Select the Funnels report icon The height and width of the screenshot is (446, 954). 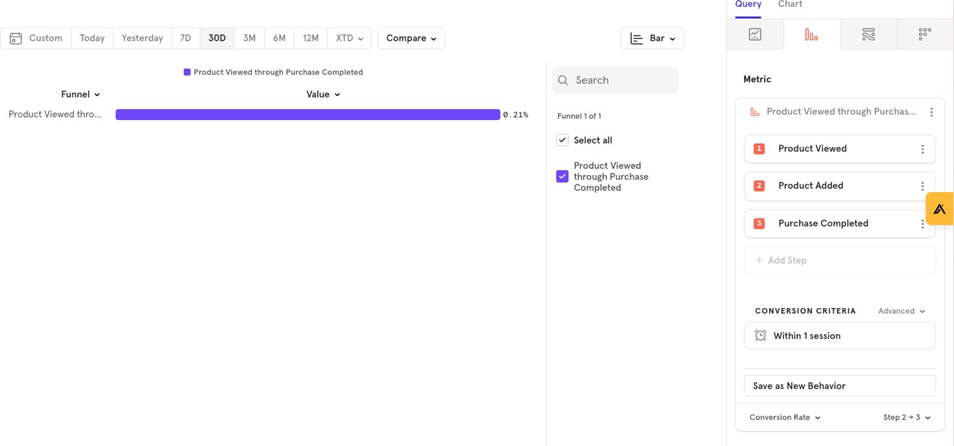pos(811,35)
